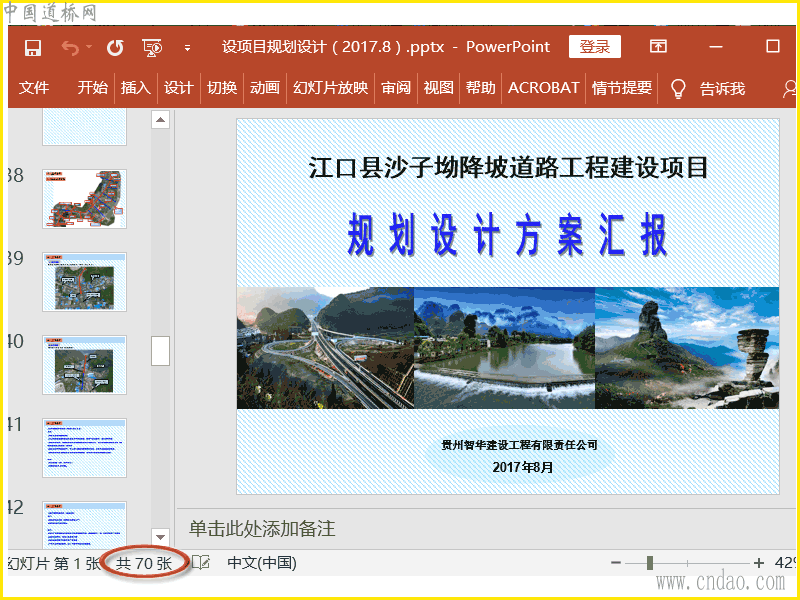Click the 登录 sign-in button

pyautogui.click(x=595, y=47)
